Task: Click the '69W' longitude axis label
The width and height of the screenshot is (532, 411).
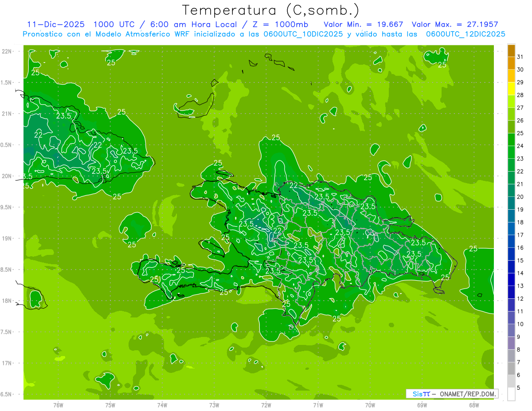Action: coord(422,405)
